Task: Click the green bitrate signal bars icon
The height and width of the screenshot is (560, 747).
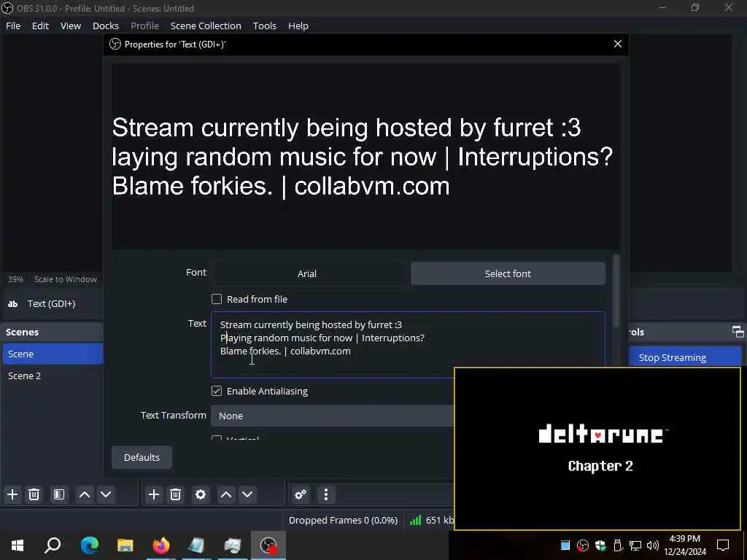Action: 415,520
